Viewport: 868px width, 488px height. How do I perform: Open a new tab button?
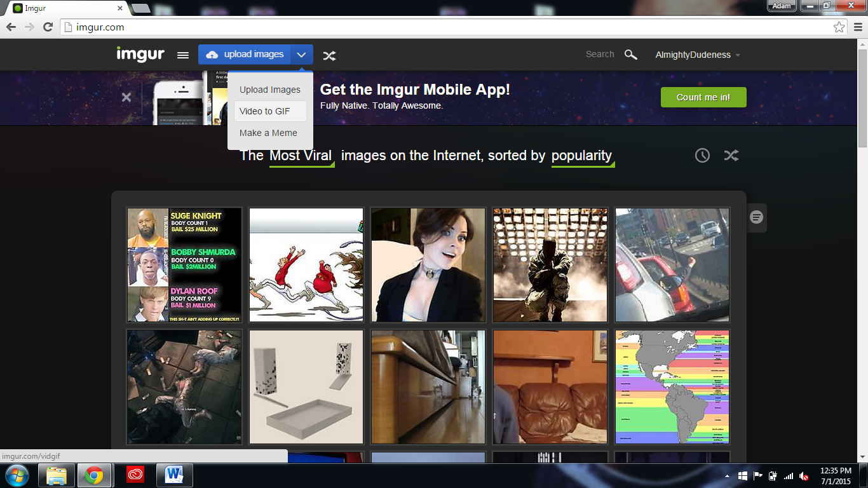(140, 8)
